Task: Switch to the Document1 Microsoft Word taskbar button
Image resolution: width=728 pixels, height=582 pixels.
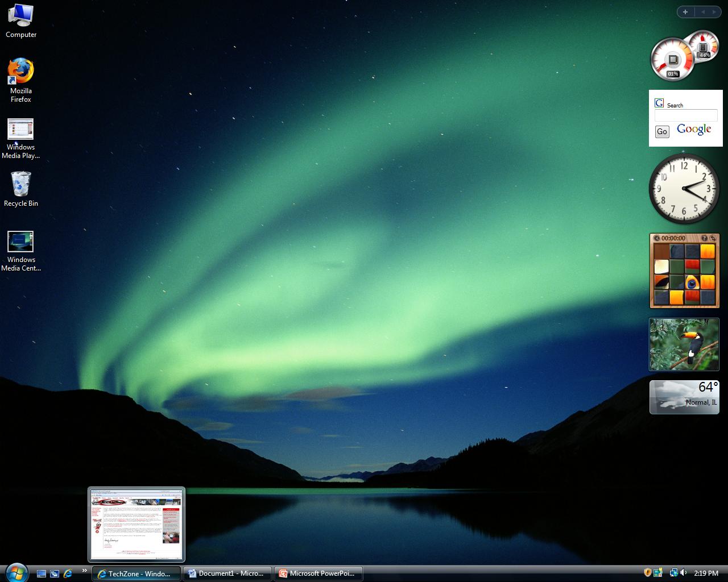Action: (x=227, y=573)
